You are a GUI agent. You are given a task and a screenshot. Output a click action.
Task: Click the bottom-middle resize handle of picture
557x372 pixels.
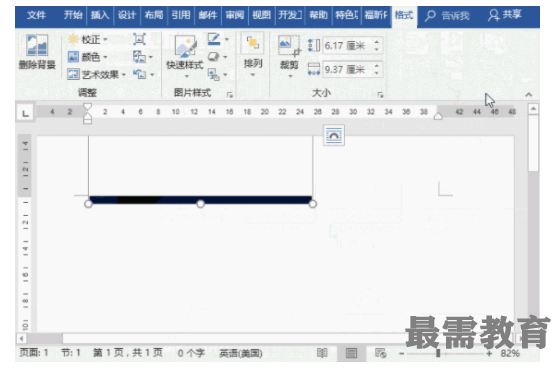click(201, 204)
